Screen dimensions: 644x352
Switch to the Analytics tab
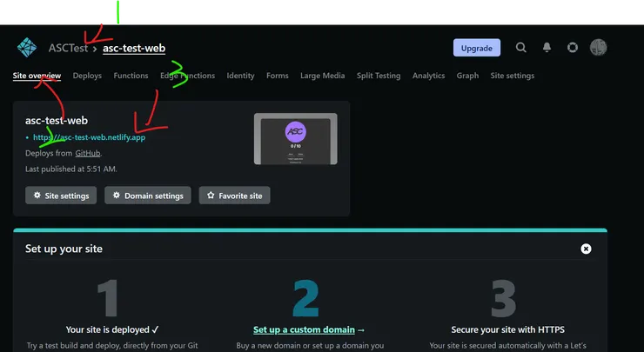(x=429, y=76)
